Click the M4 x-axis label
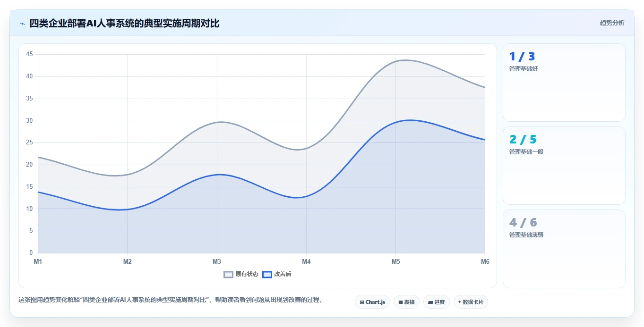644x327 pixels. [x=306, y=261]
